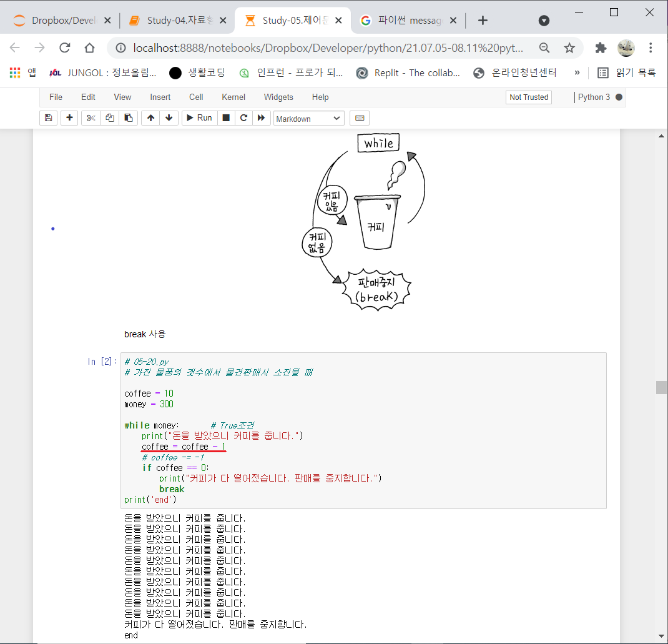Open the Help menu
Viewport: 668px width, 644px height.
click(x=320, y=97)
